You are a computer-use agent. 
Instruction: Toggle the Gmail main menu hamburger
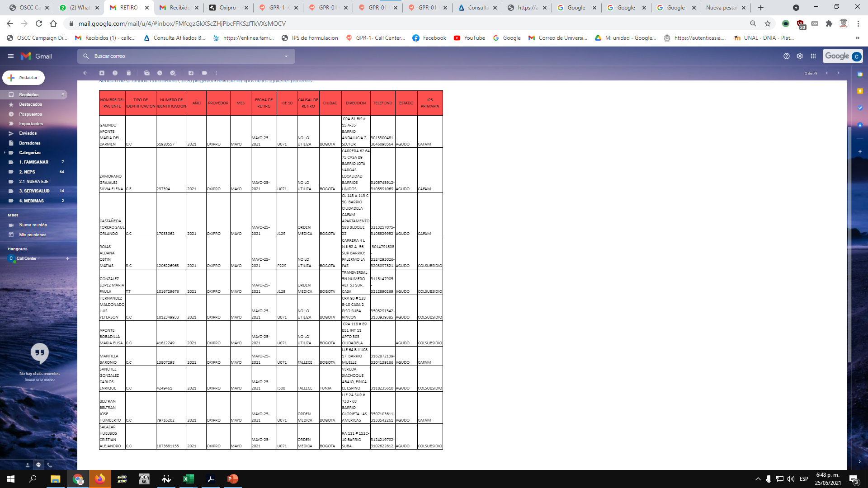tap(11, 56)
